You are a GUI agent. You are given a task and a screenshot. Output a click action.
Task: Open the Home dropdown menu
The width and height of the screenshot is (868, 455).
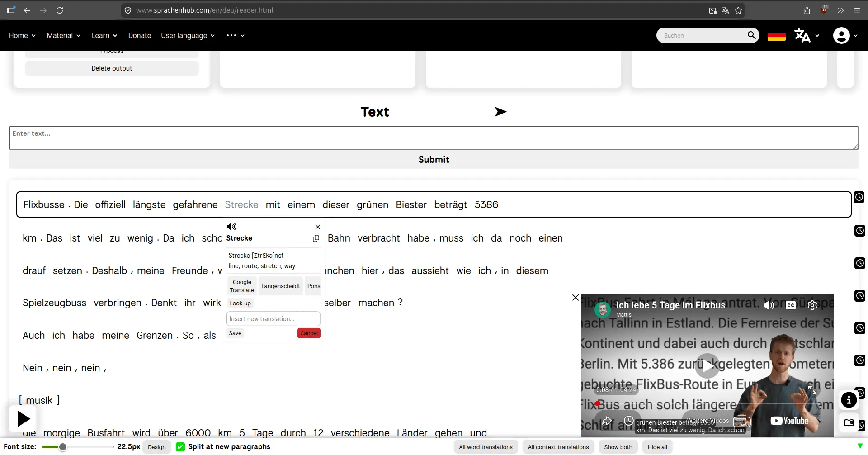pos(22,35)
